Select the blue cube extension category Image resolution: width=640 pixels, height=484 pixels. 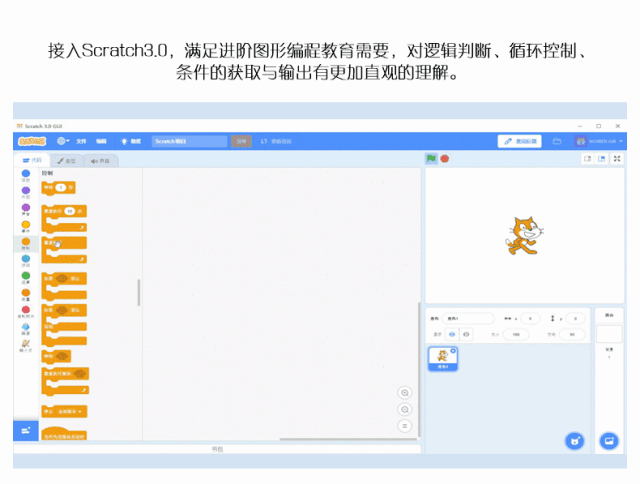(26, 329)
